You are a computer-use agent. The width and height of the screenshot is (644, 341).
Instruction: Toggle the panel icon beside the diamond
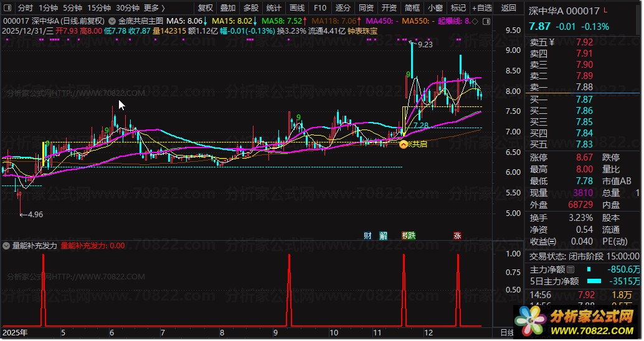[486, 21]
